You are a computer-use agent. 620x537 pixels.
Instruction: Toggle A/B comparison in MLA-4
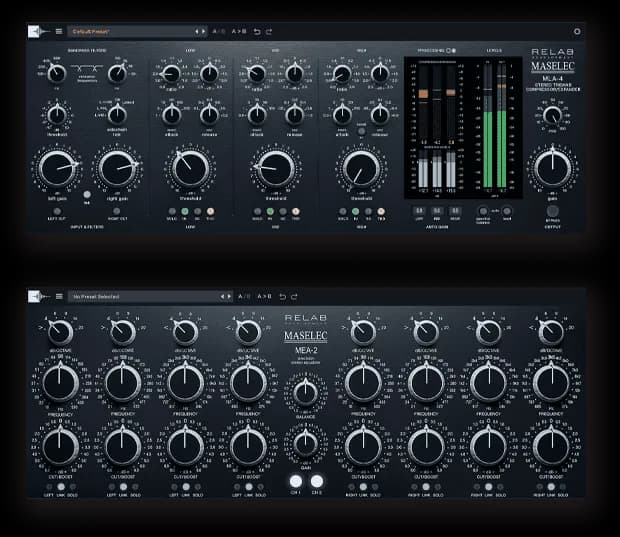click(x=219, y=31)
